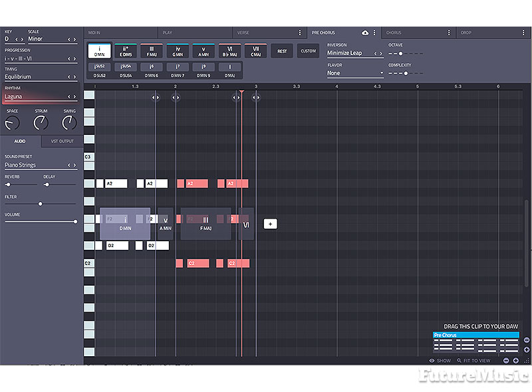Click the red playhead marker on the timeline

point(241,92)
